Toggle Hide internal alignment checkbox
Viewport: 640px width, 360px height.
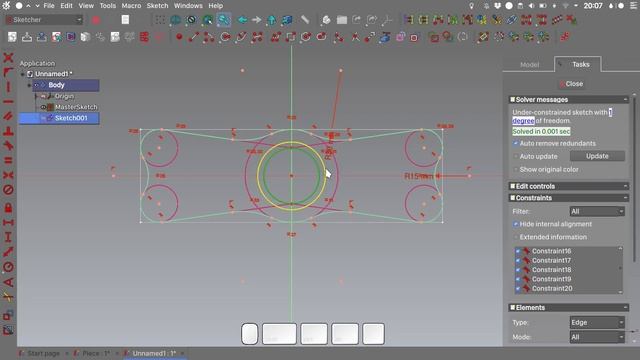(516, 224)
